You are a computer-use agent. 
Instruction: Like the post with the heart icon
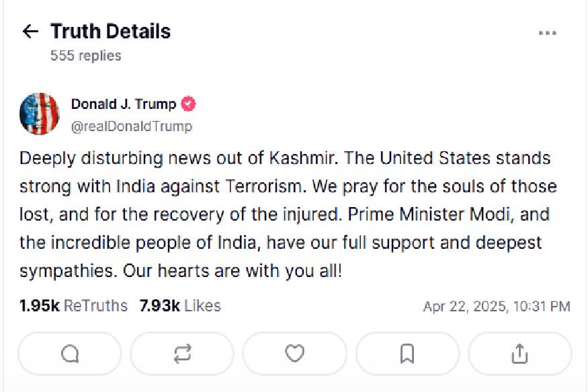(x=294, y=353)
